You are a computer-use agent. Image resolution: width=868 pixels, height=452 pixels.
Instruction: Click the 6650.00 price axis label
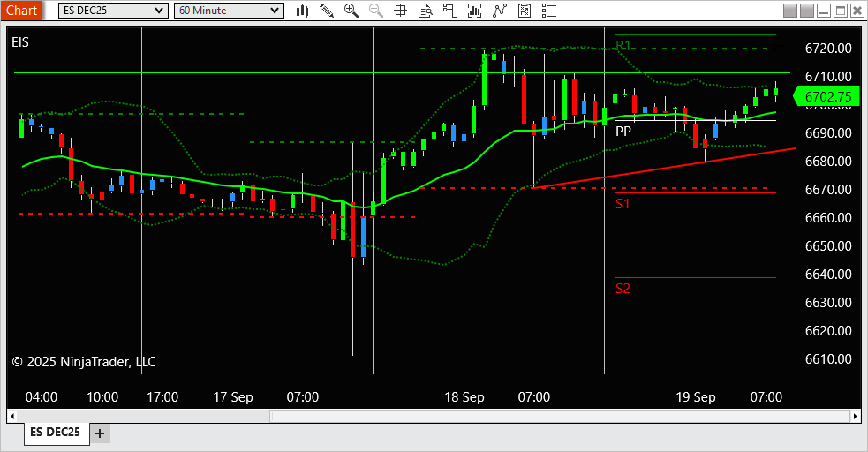tap(828, 245)
